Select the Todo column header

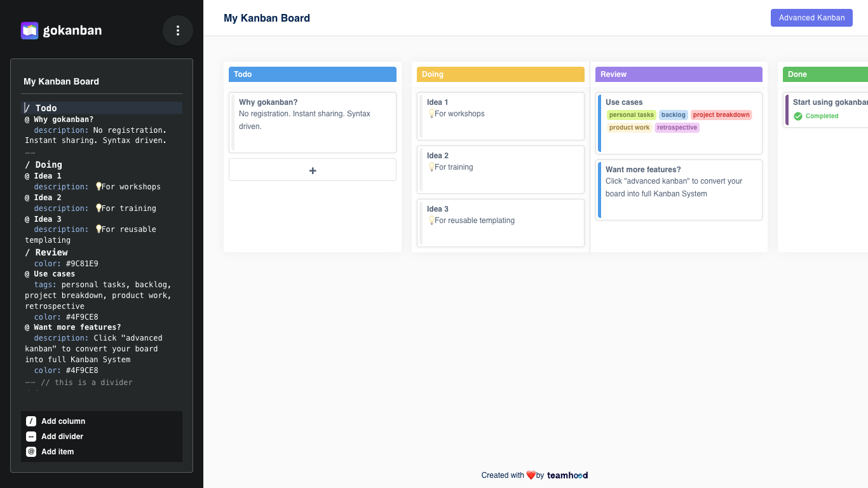point(313,74)
